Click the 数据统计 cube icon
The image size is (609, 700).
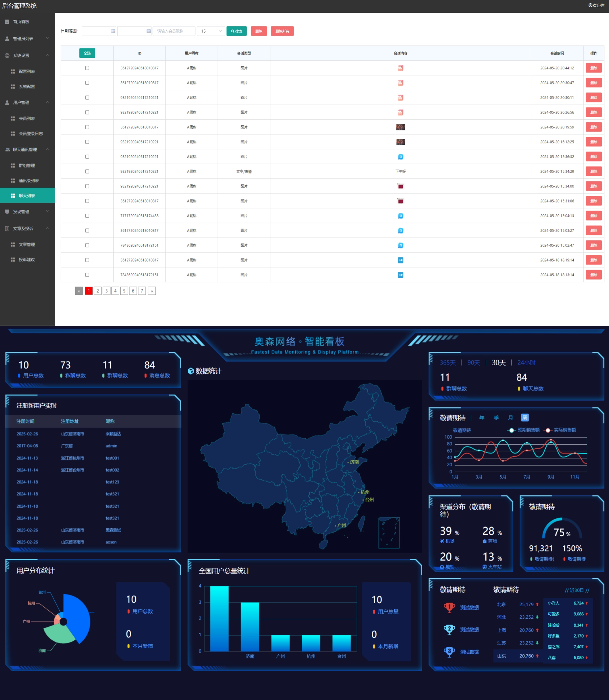click(x=191, y=371)
